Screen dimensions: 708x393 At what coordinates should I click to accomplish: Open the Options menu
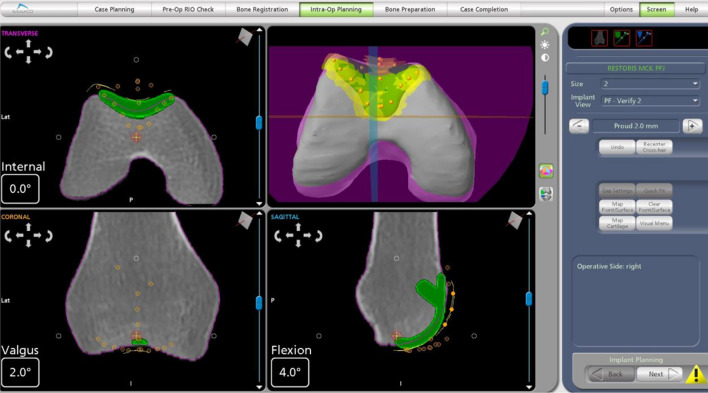pos(621,9)
